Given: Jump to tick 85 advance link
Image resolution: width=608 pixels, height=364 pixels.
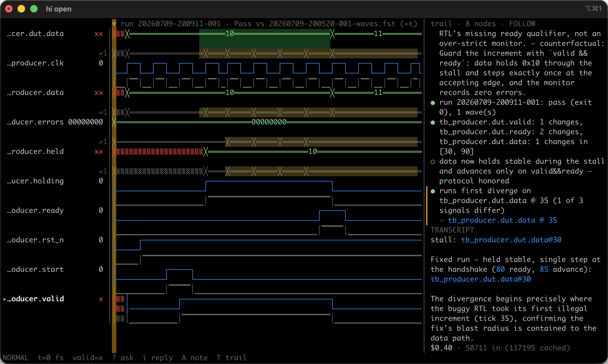Looking at the screenshot, I should (x=544, y=270).
